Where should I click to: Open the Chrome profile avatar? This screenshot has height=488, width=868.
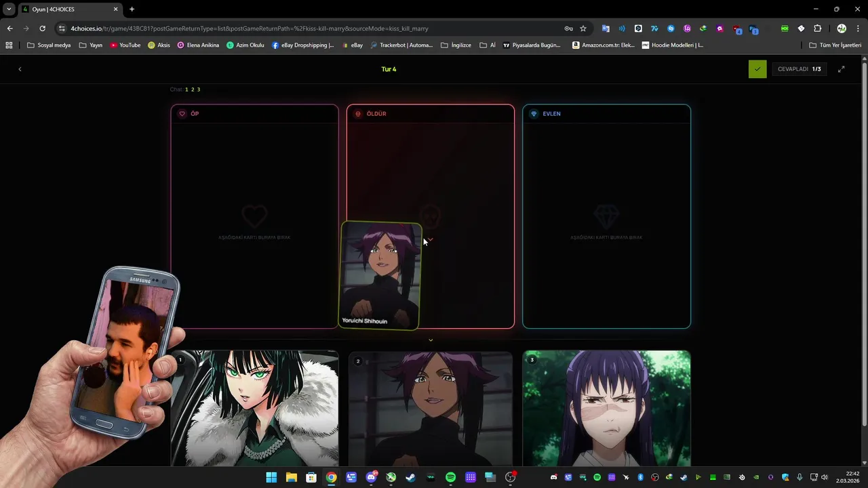click(x=842, y=28)
